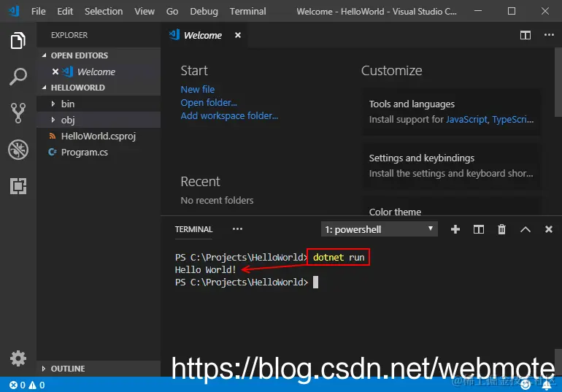Screen dimensions: 562x392
Task: Select the terminal dropdown 1: powershell
Action: 380,229
